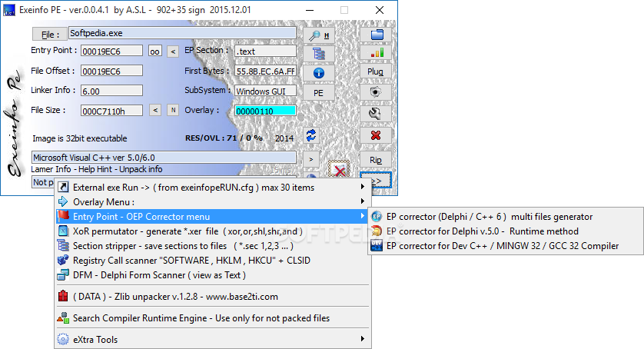Open the wrench tools icon button

pyautogui.click(x=376, y=114)
